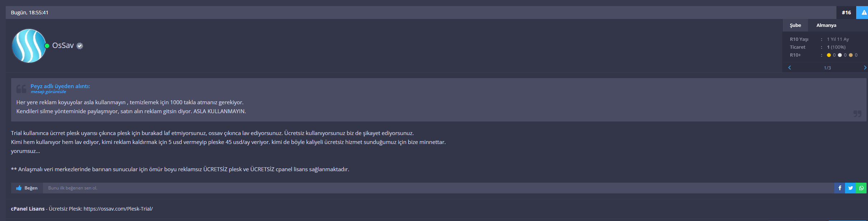Viewport: 868px width, 221px height.
Task: Share post on Facebook
Action: pos(840,188)
